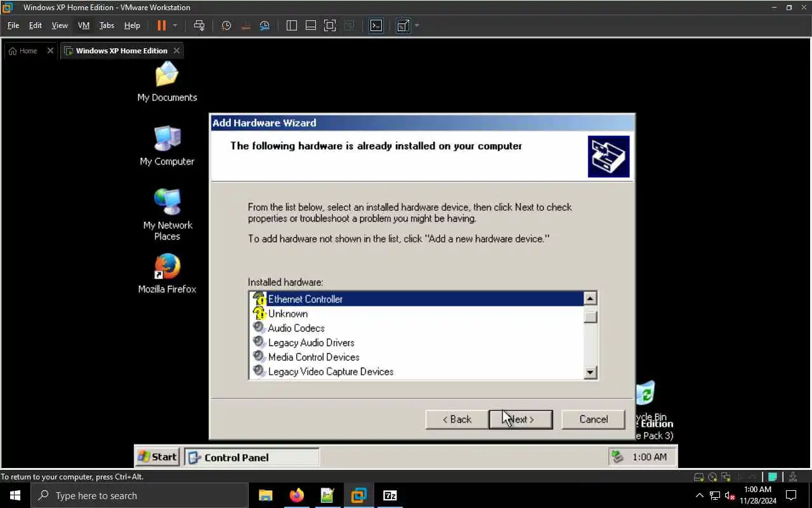The image size is (812, 508).
Task: Cancel the Add Hardware Wizard
Action: 593,419
